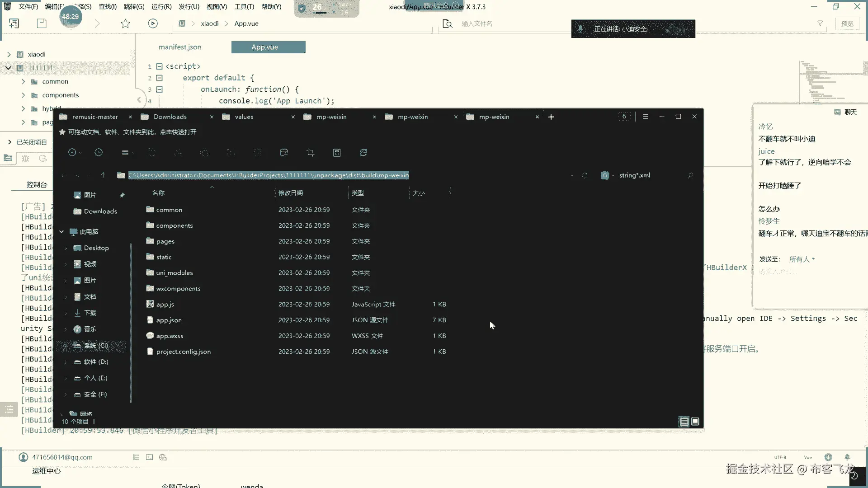Viewport: 868px width, 488px height.
Task: Switch to details list view mode
Action: pyautogui.click(x=684, y=422)
